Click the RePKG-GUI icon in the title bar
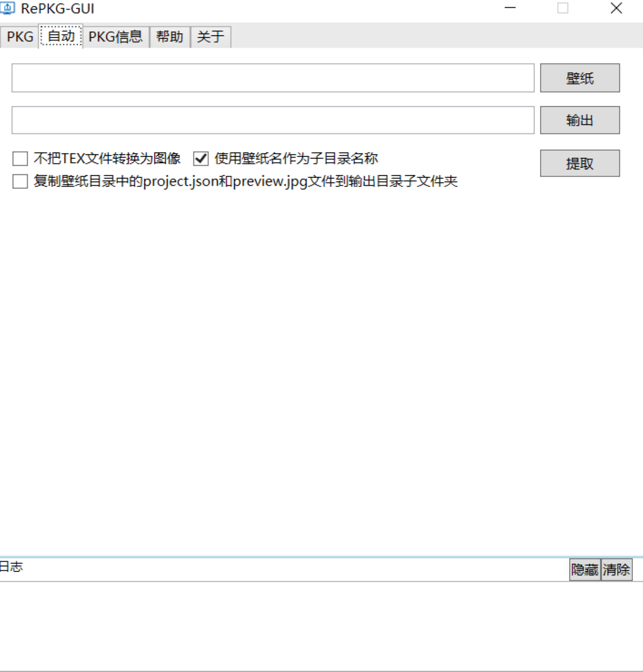Image resolution: width=643 pixels, height=672 pixels. tap(8, 8)
